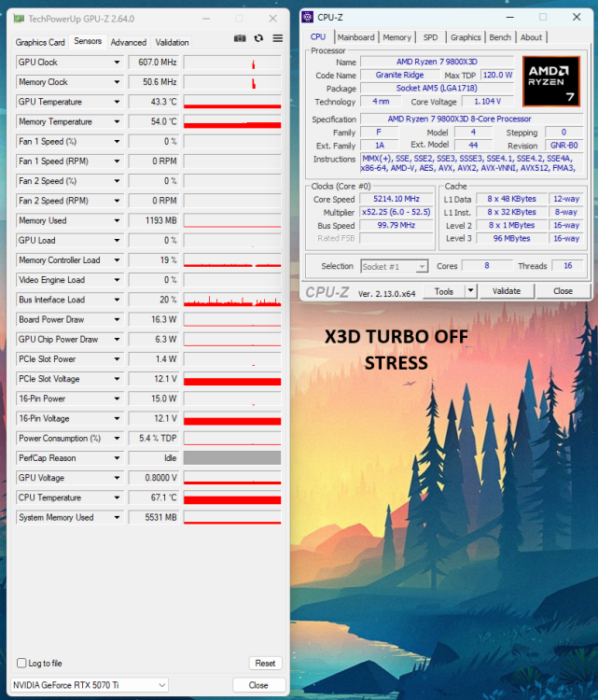The image size is (598, 700).
Task: Click the Max TDP value 120.0 W
Action: [x=497, y=75]
